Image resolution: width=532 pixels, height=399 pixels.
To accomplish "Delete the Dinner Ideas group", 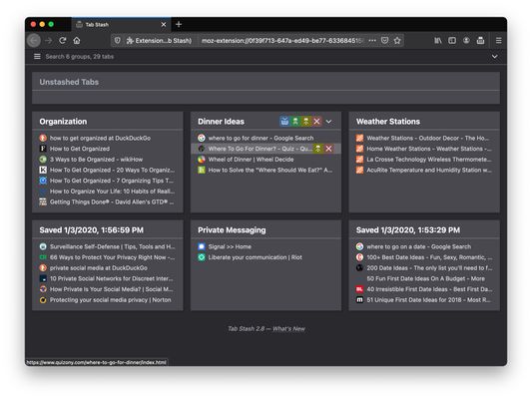I will 316,122.
